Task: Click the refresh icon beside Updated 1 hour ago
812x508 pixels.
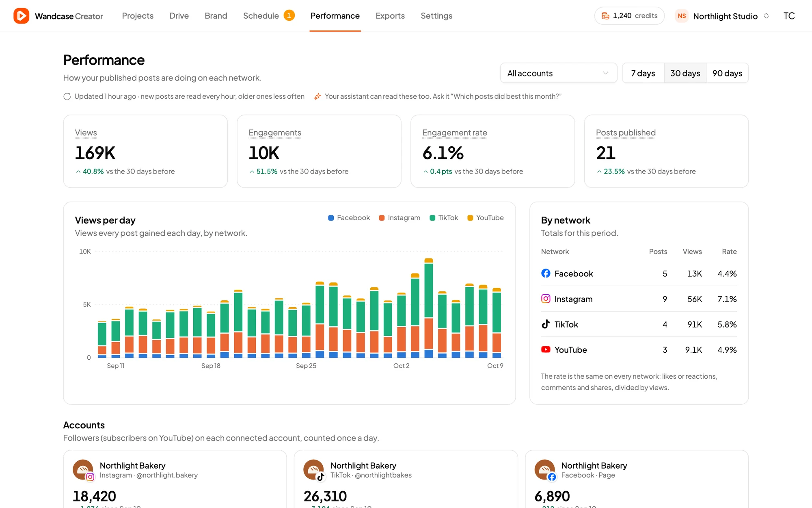Action: point(67,96)
